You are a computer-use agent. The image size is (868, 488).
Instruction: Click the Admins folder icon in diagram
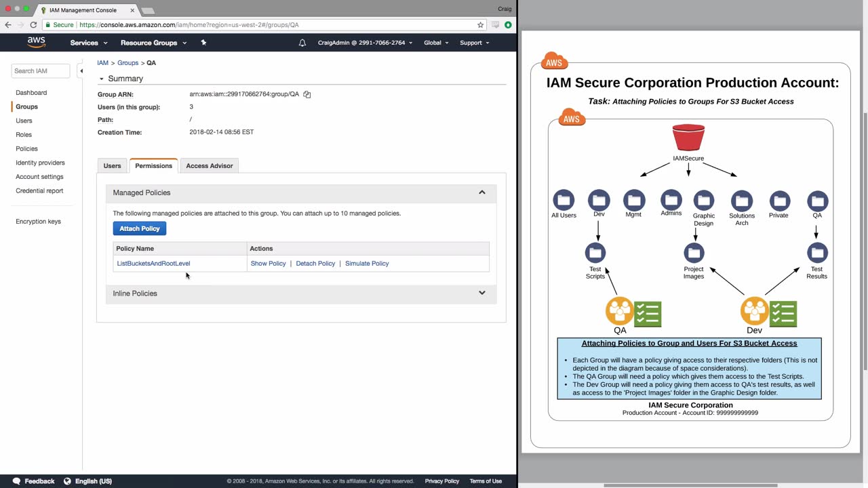pos(671,200)
